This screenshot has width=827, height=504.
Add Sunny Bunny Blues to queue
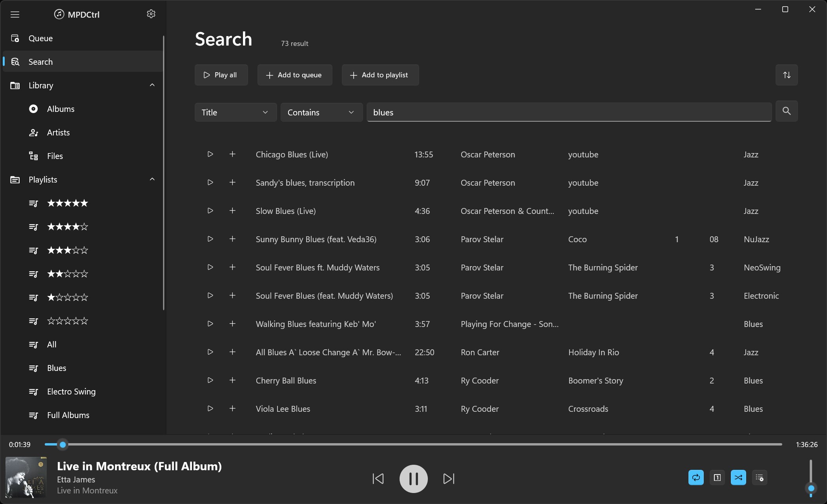point(232,239)
